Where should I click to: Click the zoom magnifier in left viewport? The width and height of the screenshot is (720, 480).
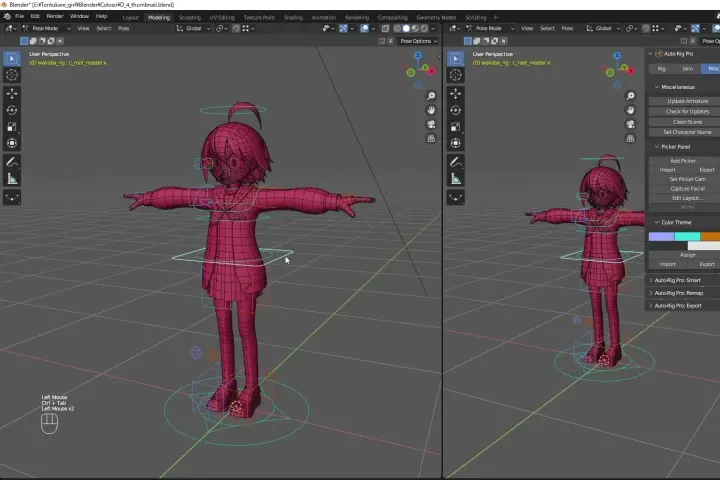coord(431,96)
